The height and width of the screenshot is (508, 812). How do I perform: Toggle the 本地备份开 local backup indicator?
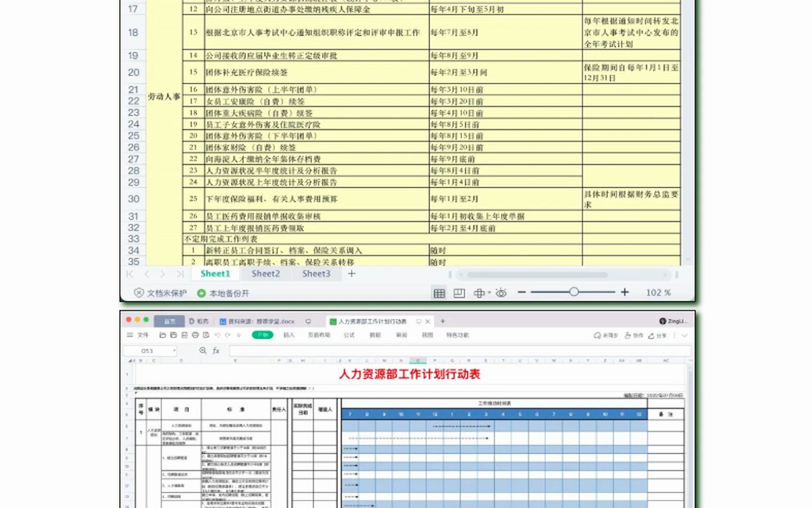pos(223,293)
